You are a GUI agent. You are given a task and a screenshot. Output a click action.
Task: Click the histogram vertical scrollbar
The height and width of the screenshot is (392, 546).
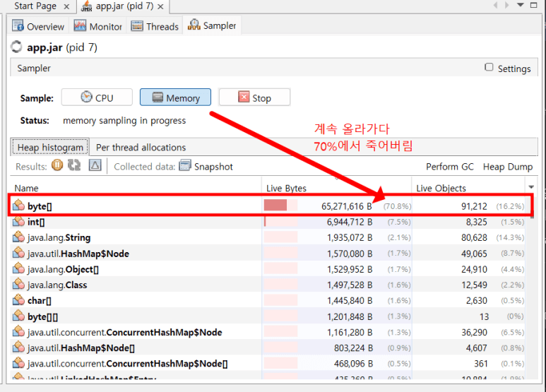coord(532,283)
